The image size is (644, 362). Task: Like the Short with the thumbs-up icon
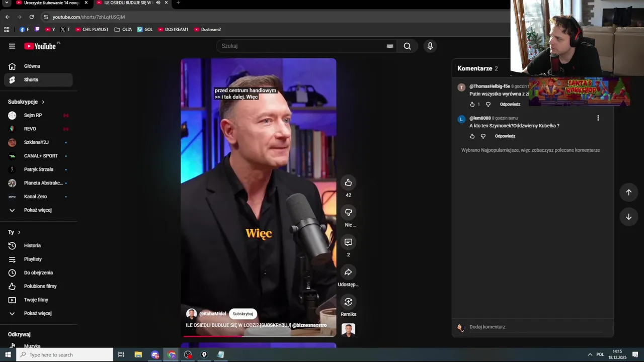(348, 183)
